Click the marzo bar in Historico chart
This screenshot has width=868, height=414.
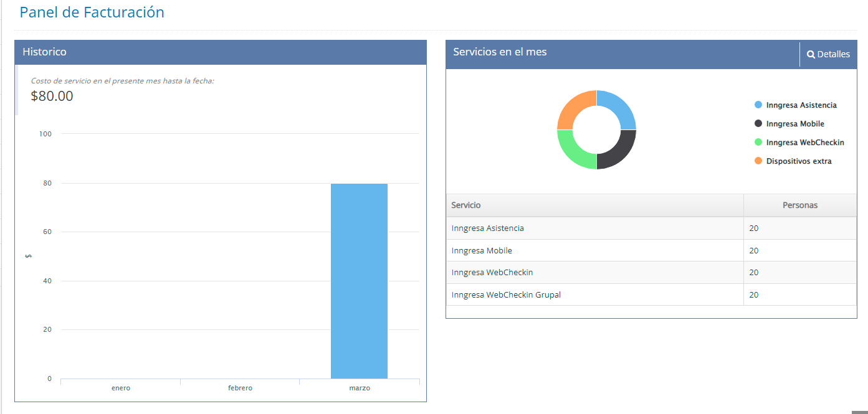[x=359, y=280]
